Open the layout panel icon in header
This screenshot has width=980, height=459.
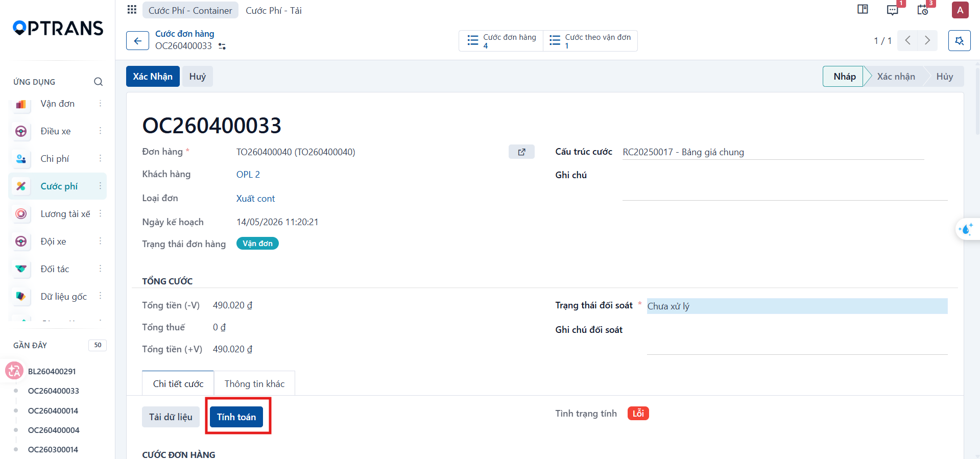(863, 9)
